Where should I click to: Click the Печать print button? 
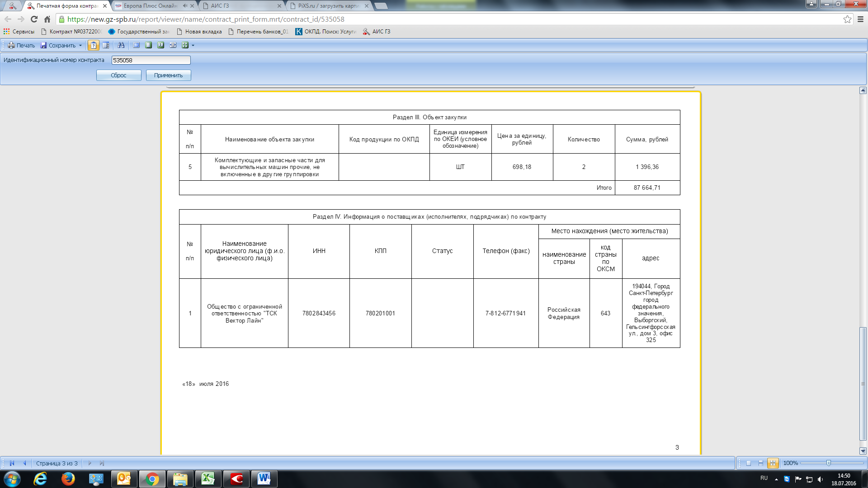(x=21, y=45)
